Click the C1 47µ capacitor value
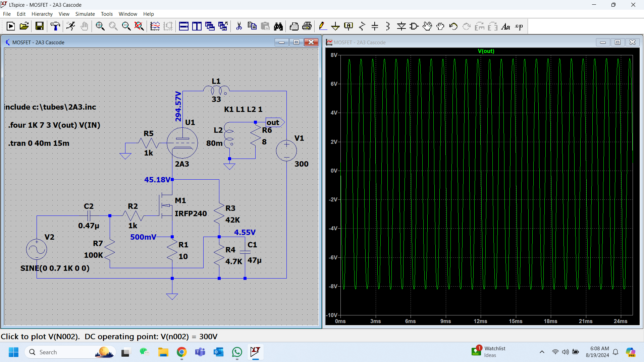 click(x=255, y=260)
